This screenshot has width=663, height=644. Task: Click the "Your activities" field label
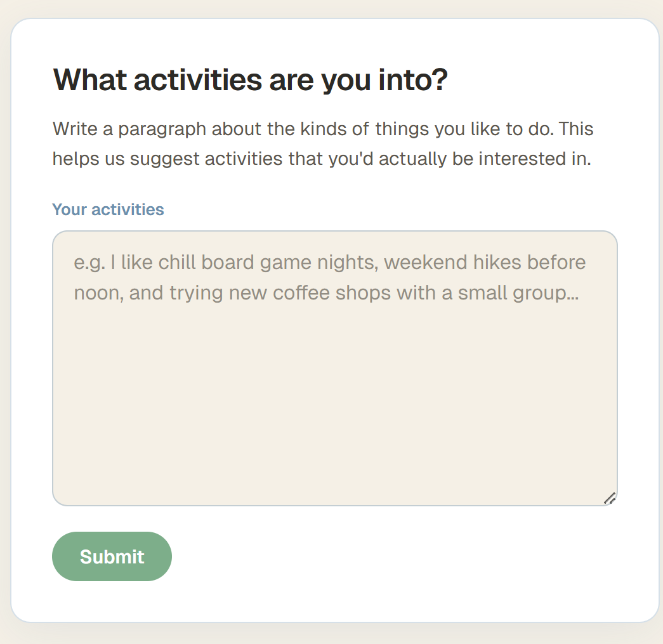(108, 209)
